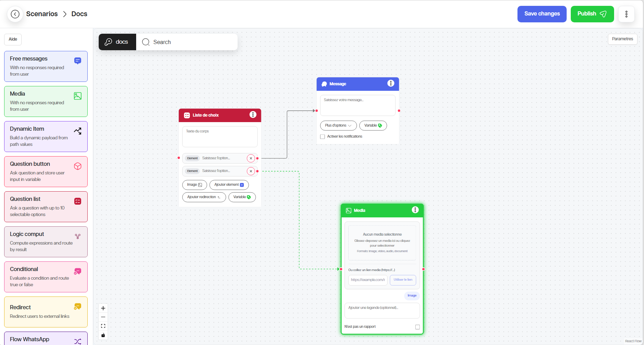Fit the flow view to screen
This screenshot has height=345, width=644.
(103, 326)
